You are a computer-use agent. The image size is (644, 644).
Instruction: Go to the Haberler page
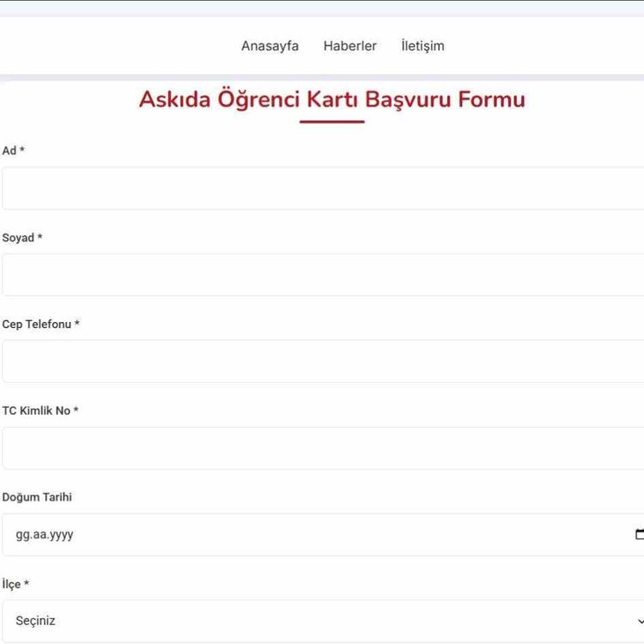coord(350,46)
